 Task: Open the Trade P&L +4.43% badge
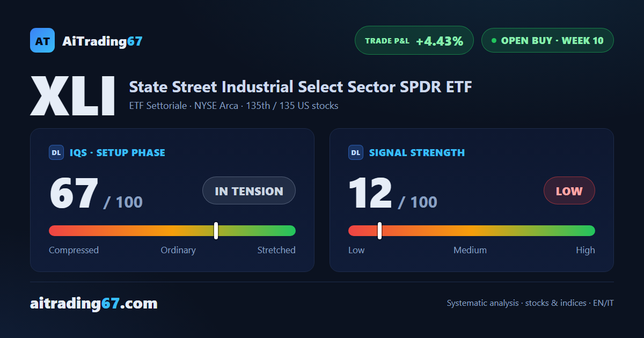click(414, 40)
